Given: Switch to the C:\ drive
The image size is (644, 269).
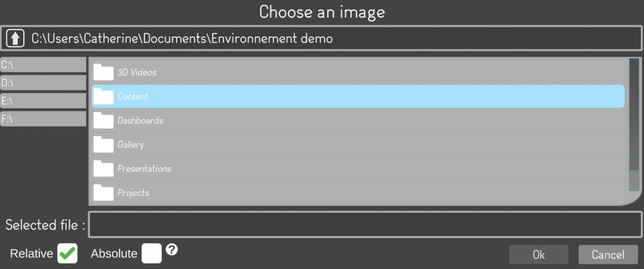Looking at the screenshot, I should 43,65.
